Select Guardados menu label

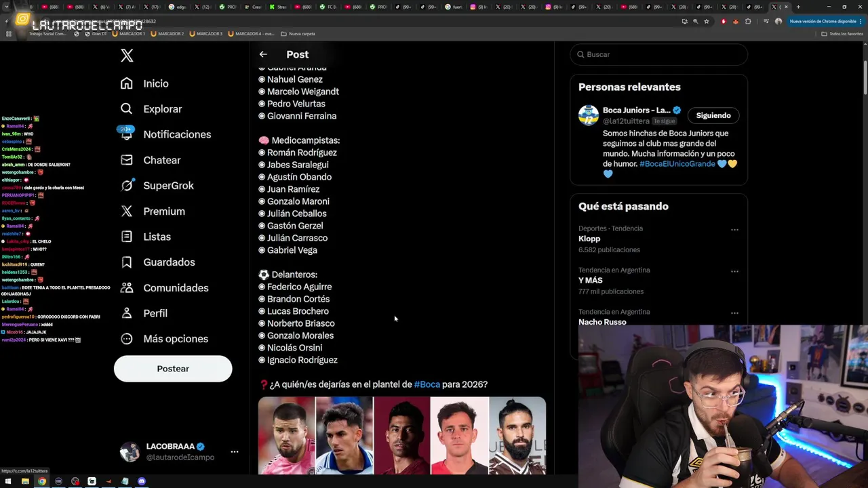pyautogui.click(x=169, y=262)
